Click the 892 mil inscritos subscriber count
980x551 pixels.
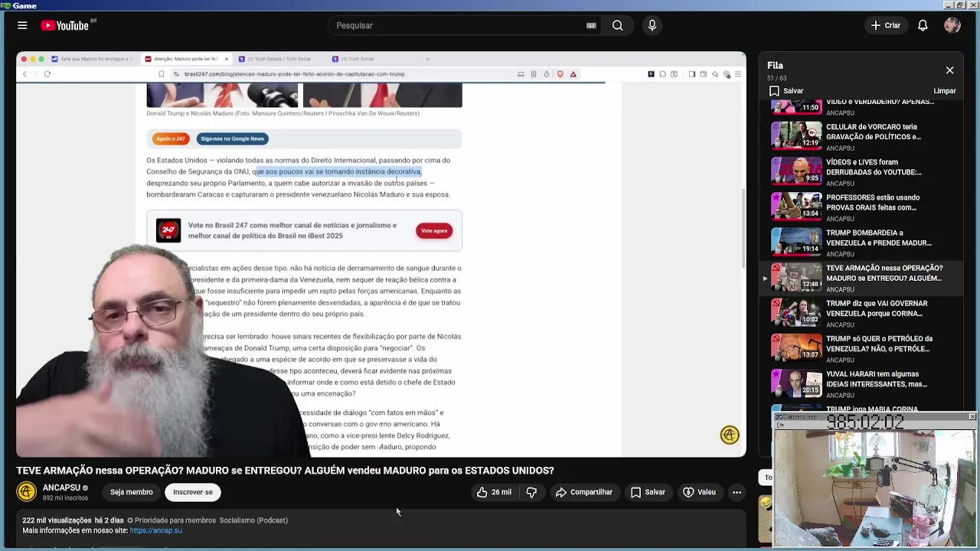point(65,498)
